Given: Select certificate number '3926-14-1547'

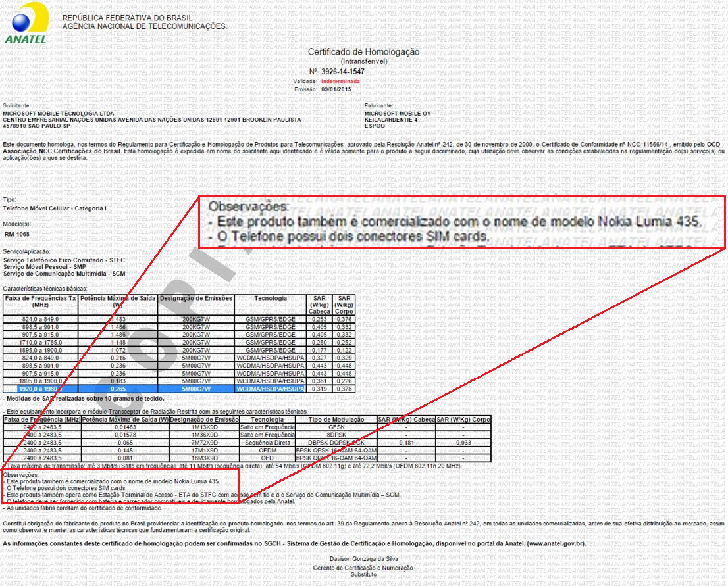Looking at the screenshot, I should (343, 72).
